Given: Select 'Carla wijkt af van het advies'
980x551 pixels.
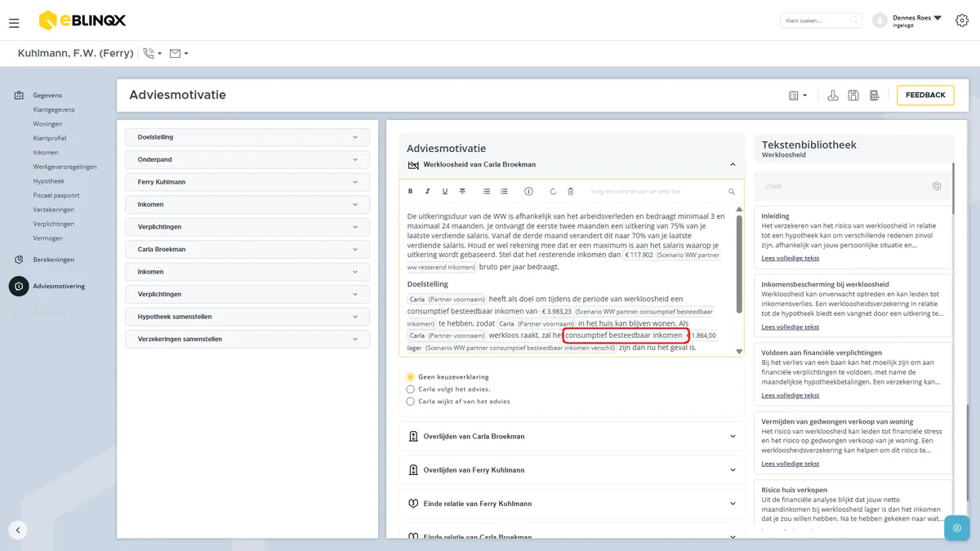Looking at the screenshot, I should 411,402.
